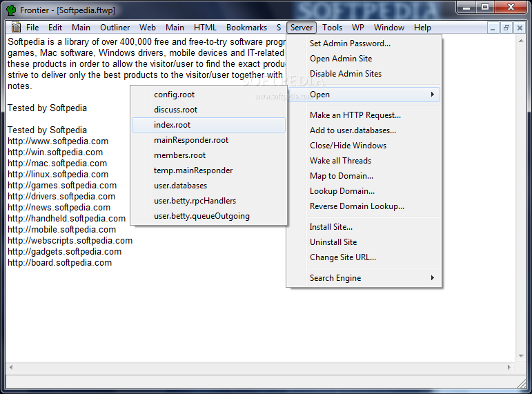Open user.betty.rpcHandlers from submenu
532x394 pixels.
click(208, 201)
